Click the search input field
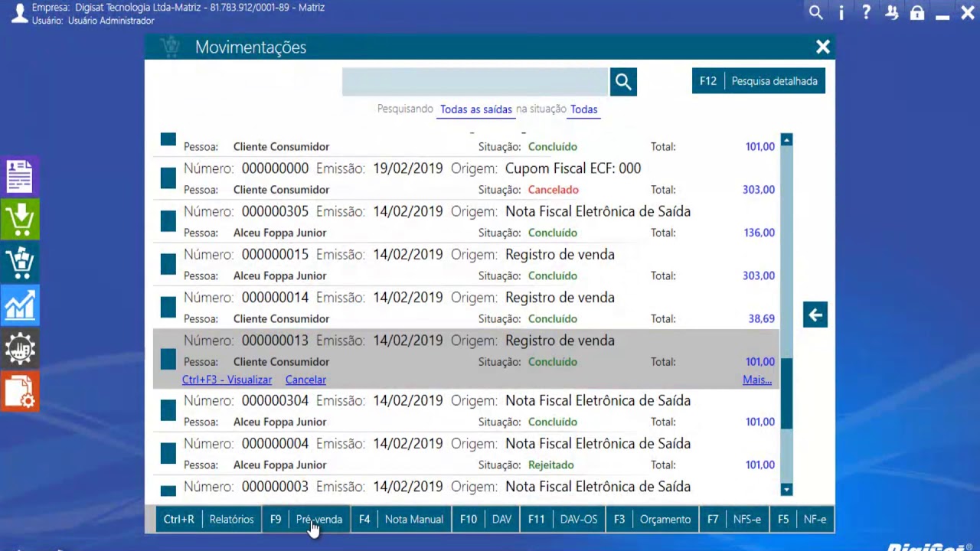980x551 pixels. [x=475, y=82]
